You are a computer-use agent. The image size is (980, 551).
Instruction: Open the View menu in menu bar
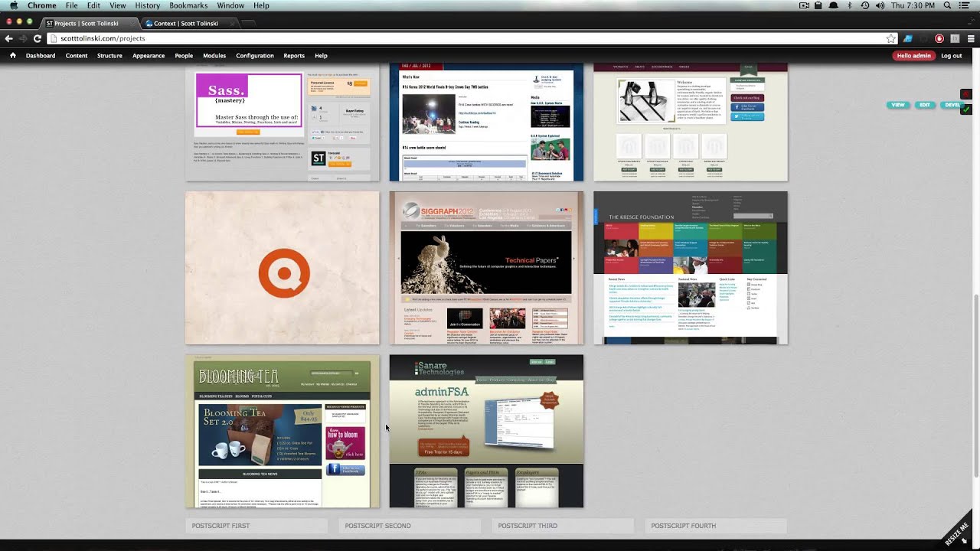pos(118,5)
